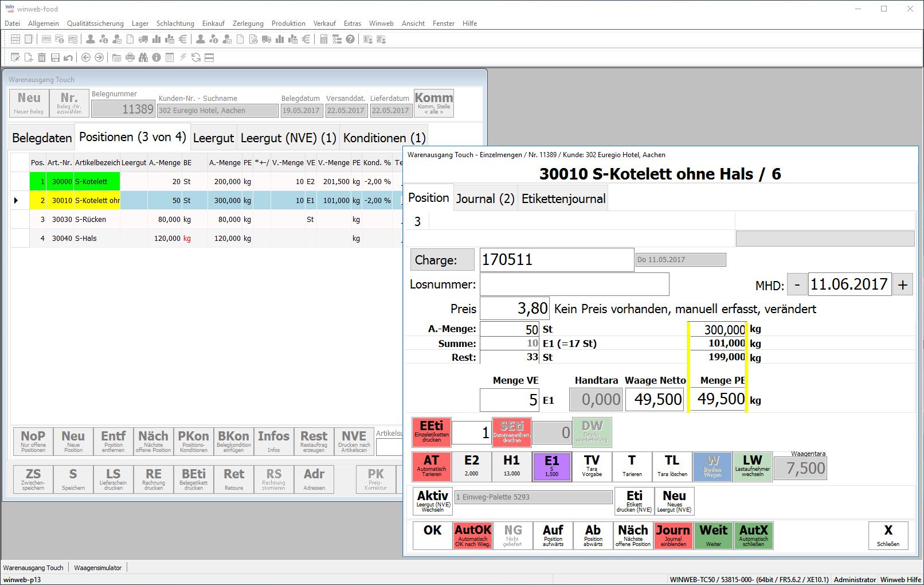Click the edit record pencil icon
924x585 pixels.
click(x=15, y=57)
